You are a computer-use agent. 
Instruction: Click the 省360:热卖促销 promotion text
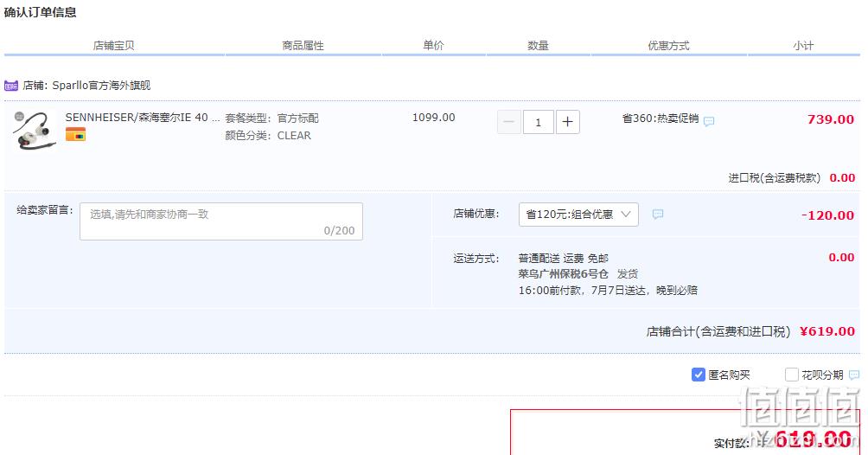click(x=661, y=119)
